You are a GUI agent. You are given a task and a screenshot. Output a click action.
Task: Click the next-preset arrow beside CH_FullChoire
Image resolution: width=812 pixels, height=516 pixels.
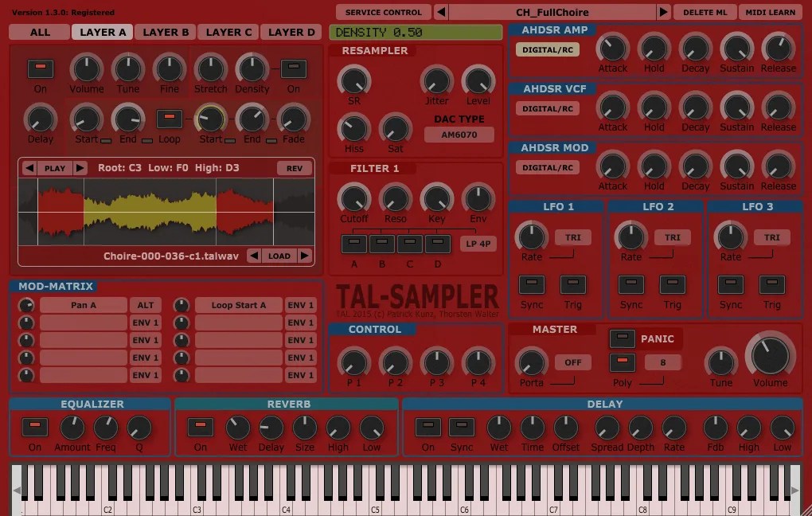click(663, 11)
